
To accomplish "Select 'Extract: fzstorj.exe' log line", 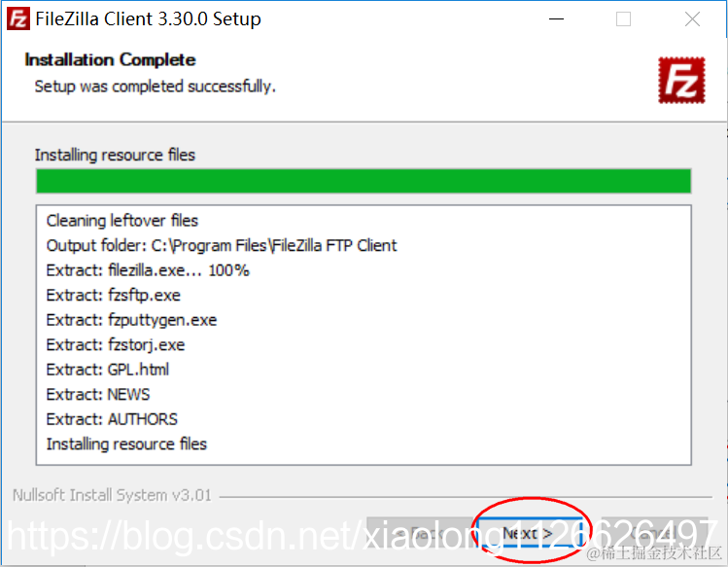I will (116, 345).
